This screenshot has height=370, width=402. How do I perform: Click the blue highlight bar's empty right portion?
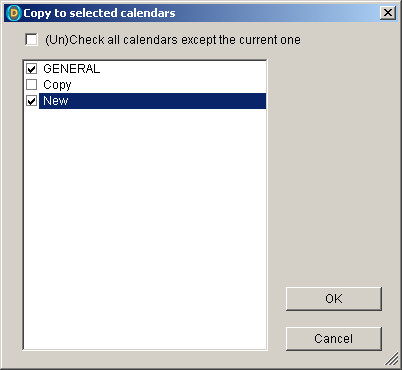(x=167, y=101)
